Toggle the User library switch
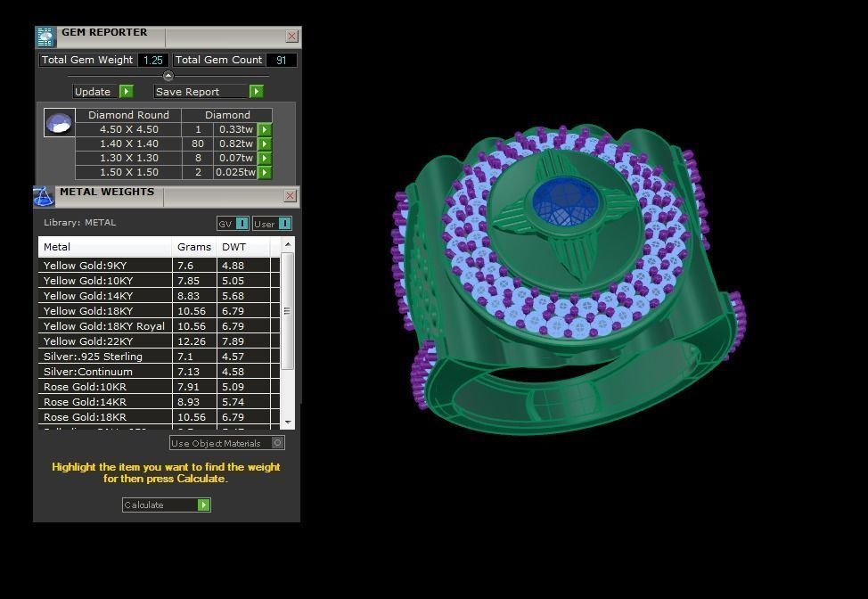This screenshot has width=868, height=599. pos(284,224)
